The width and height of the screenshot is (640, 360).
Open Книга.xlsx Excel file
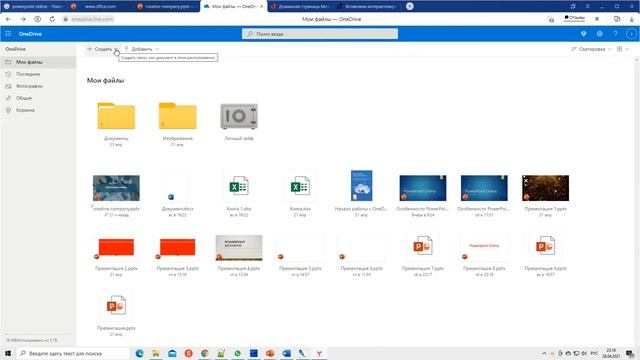coord(300,187)
